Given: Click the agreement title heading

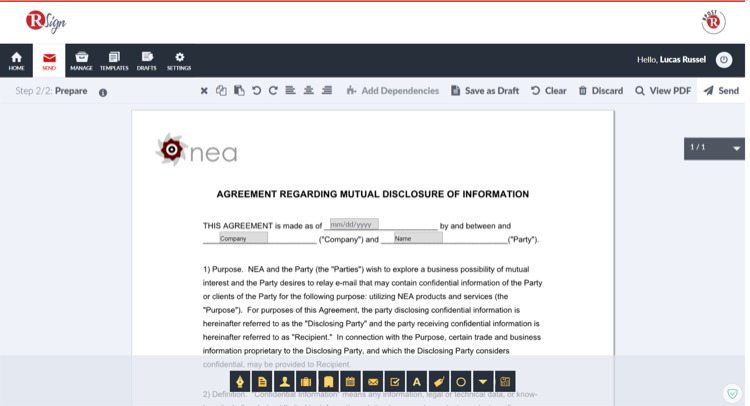Looking at the screenshot, I should (x=373, y=194).
